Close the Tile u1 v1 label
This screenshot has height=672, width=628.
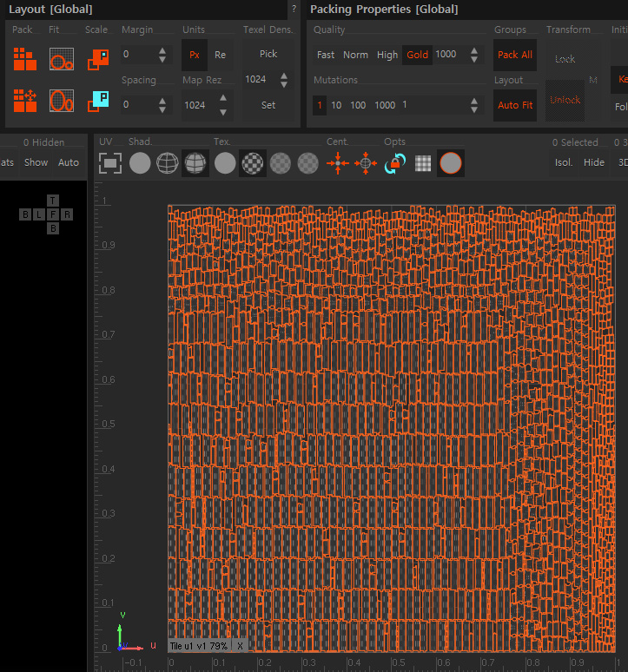tap(240, 646)
